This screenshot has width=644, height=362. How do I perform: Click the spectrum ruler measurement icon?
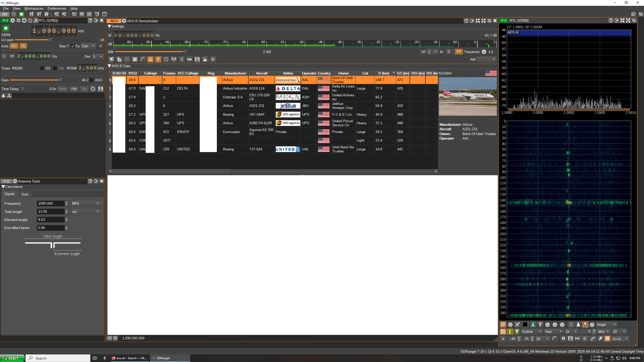[x=593, y=339]
